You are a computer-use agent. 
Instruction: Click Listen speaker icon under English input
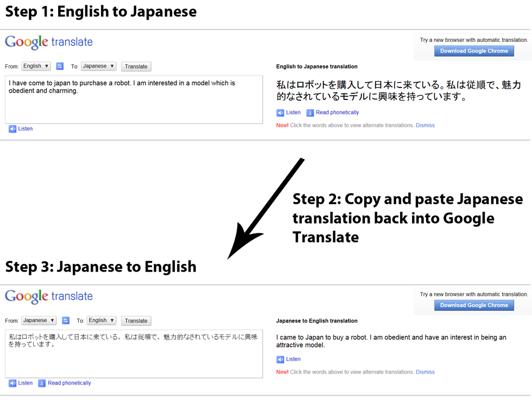click(12, 129)
